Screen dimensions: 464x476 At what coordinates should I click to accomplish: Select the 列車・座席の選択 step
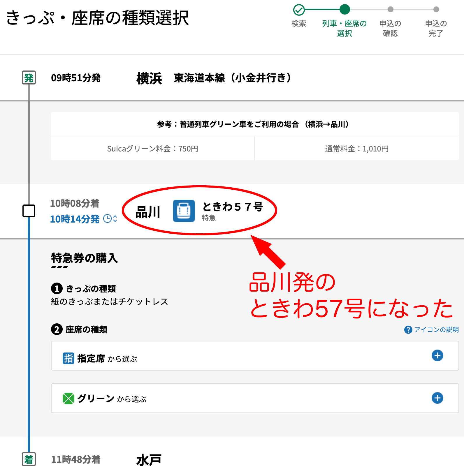345,10
